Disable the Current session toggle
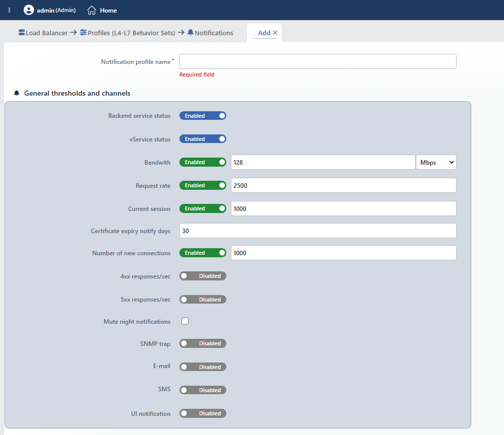The image size is (504, 435). click(x=203, y=208)
